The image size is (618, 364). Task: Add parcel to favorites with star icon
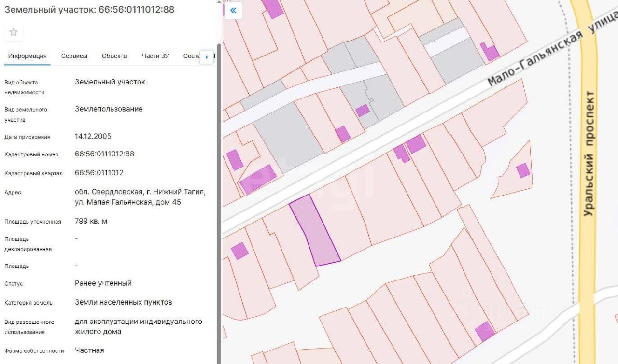(x=14, y=32)
